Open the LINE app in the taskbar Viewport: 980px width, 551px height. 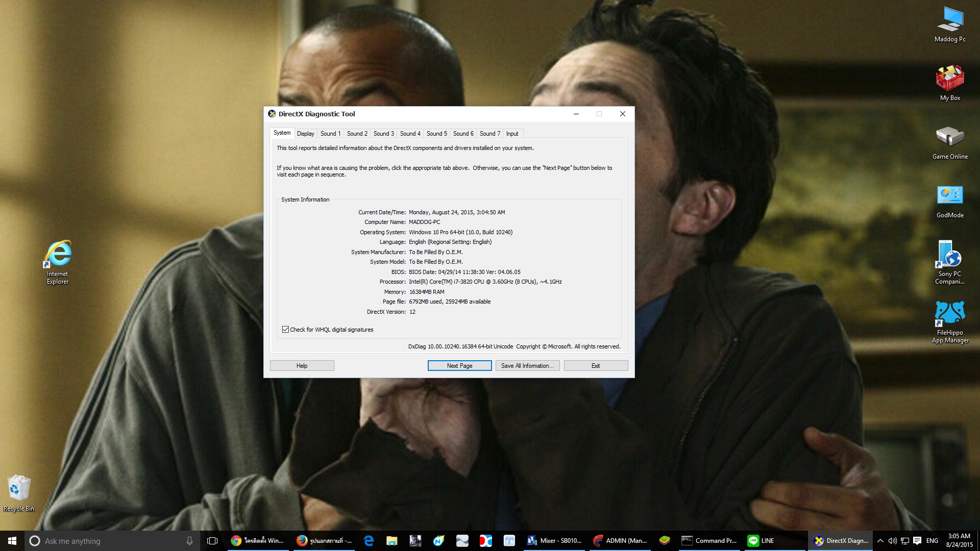pos(761,541)
